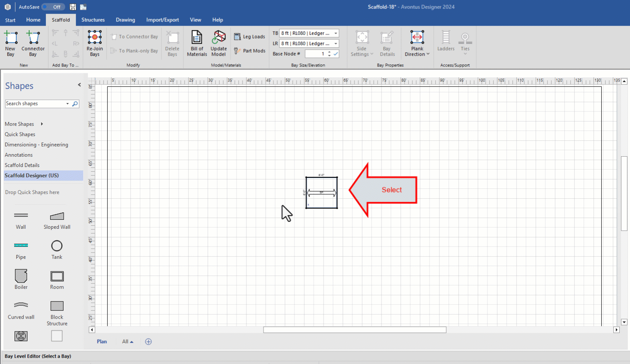Click the Update Model icon
The height and width of the screenshot is (364, 630).
point(218,43)
